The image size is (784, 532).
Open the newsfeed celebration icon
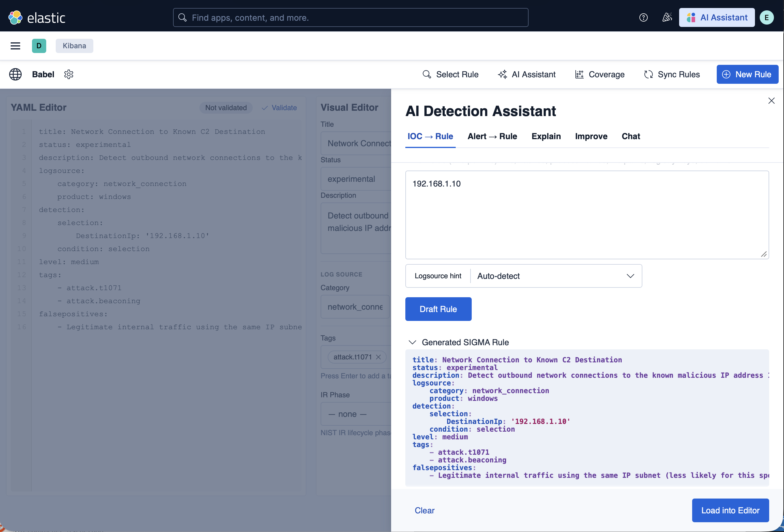click(x=667, y=17)
